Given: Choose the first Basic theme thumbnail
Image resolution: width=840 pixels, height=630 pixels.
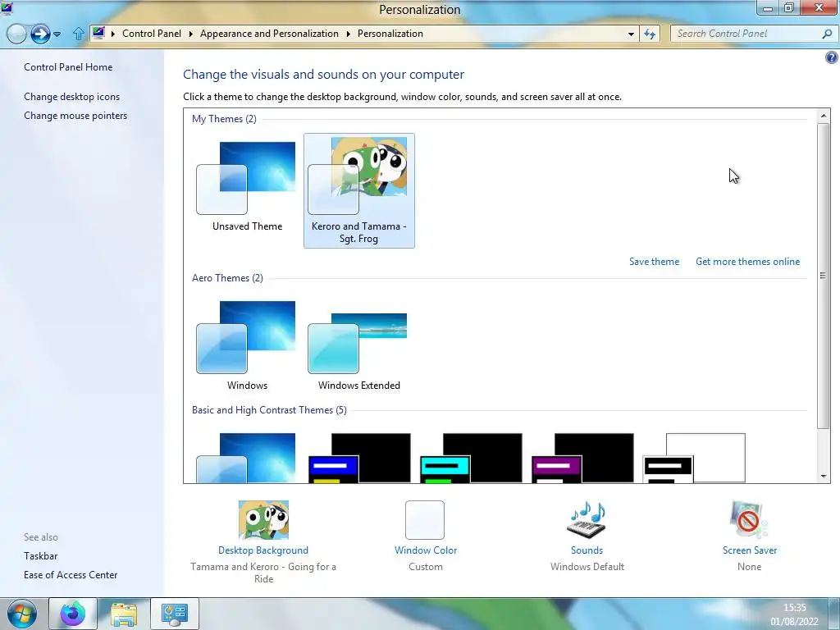Looking at the screenshot, I should click(246, 458).
